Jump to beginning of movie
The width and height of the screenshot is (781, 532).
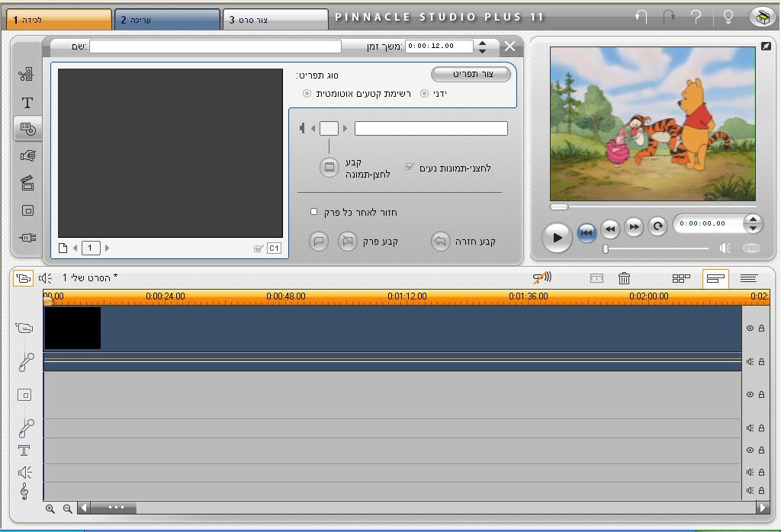pos(587,232)
